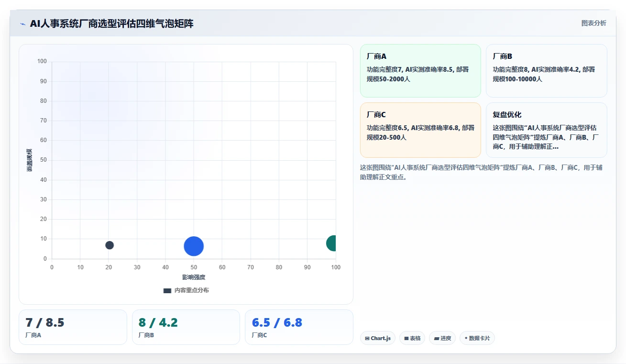Click the 影响强度 x-axis label

click(194, 277)
